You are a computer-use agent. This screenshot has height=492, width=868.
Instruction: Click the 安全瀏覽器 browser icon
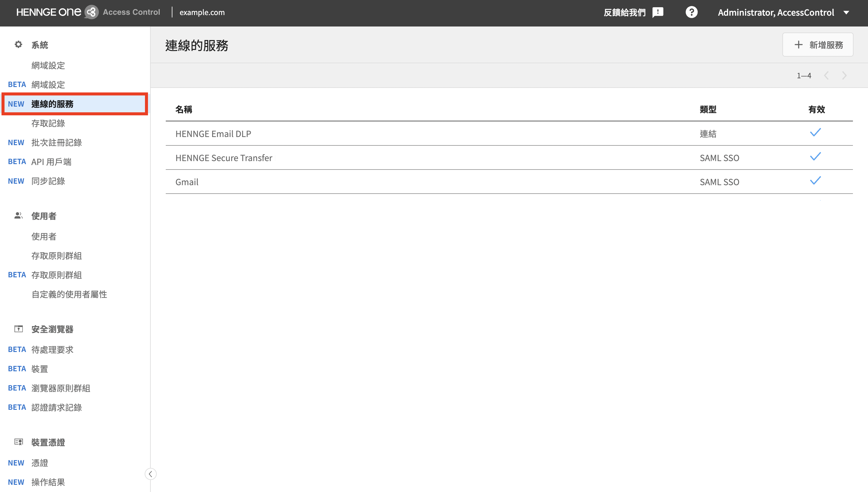click(18, 329)
